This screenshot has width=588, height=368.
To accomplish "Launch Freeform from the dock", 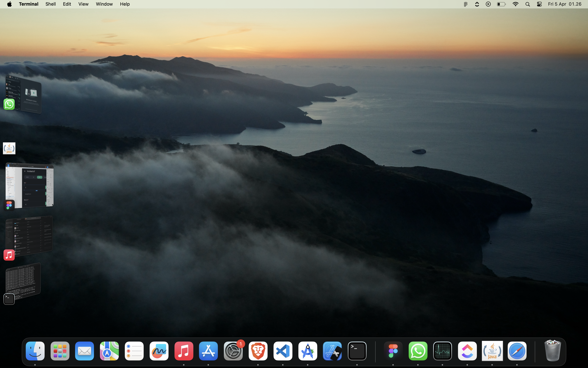I will 159,351.
